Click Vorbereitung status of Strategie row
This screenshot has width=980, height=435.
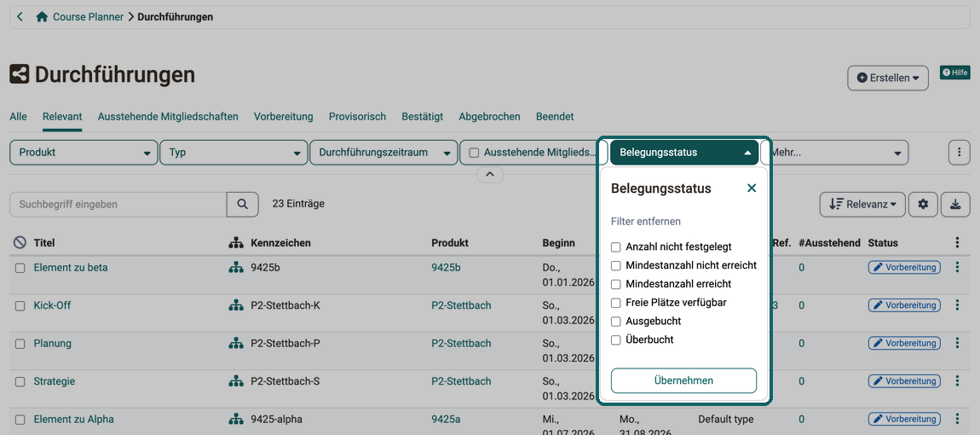pos(904,381)
